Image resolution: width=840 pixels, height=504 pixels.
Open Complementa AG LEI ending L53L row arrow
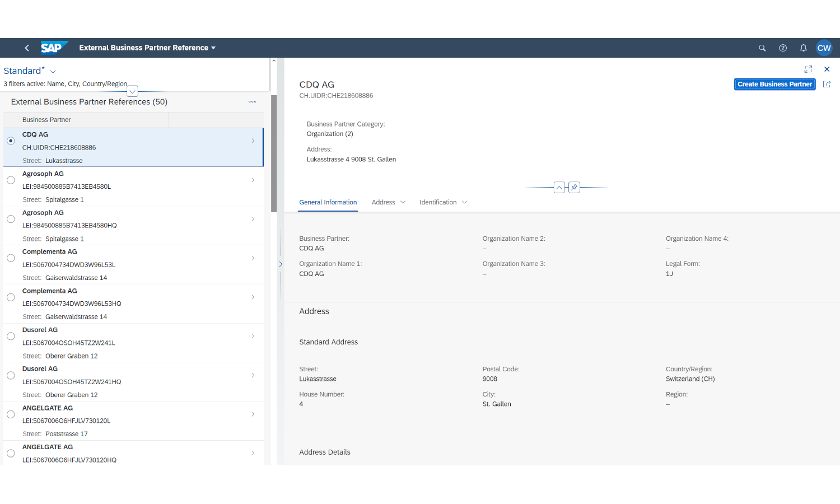click(253, 258)
